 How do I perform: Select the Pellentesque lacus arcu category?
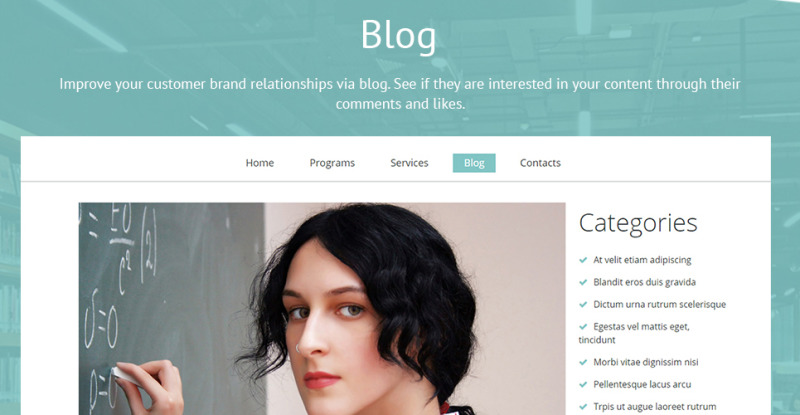642,384
